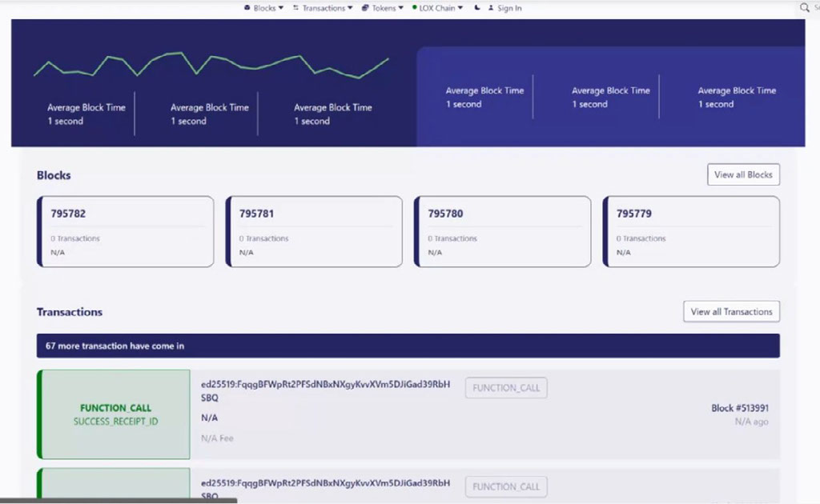Image resolution: width=820 pixels, height=504 pixels.
Task: Expand the Blocks dropdown arrow
Action: 280,8
